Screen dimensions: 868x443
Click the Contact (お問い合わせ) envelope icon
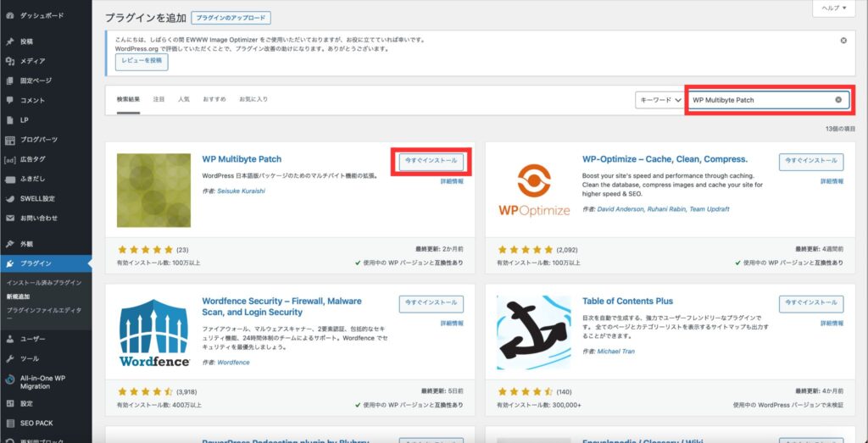tap(9, 218)
